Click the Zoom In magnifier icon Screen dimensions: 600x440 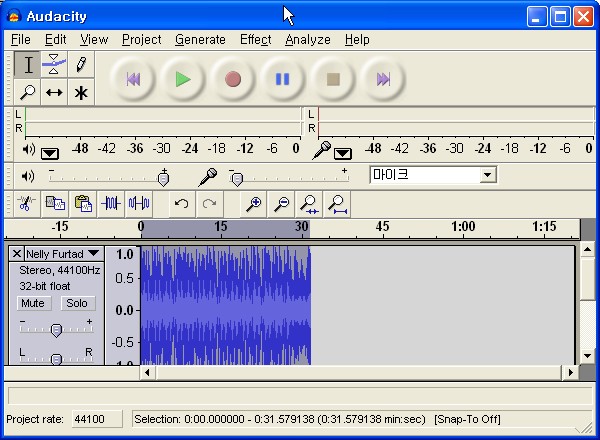point(253,204)
